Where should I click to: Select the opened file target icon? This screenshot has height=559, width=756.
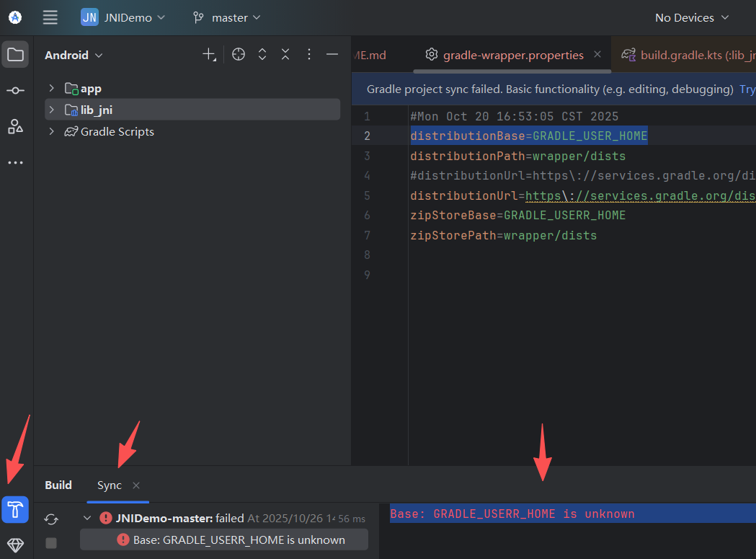tap(238, 54)
